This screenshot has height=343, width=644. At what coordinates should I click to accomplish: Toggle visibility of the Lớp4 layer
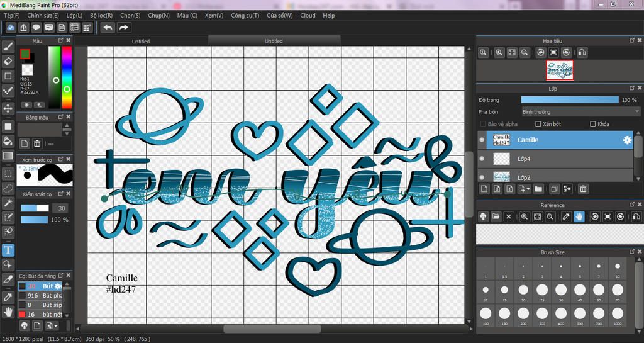[x=482, y=159]
